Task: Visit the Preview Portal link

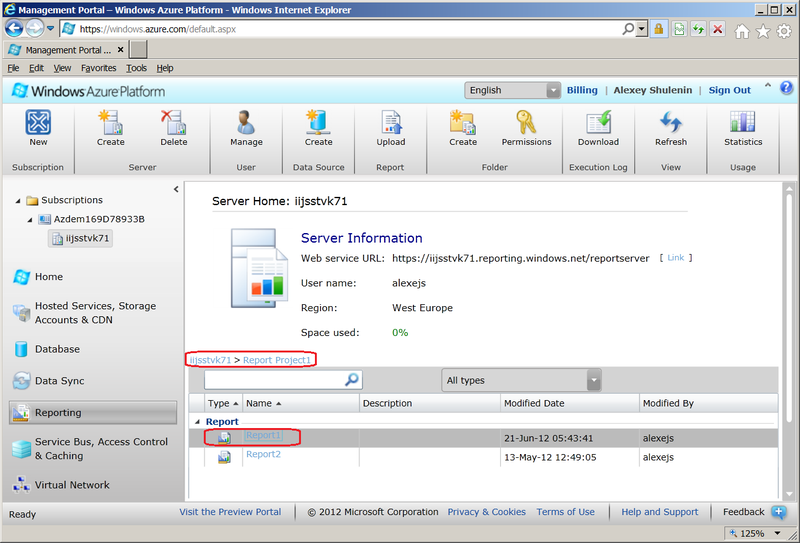Action: coord(230,512)
